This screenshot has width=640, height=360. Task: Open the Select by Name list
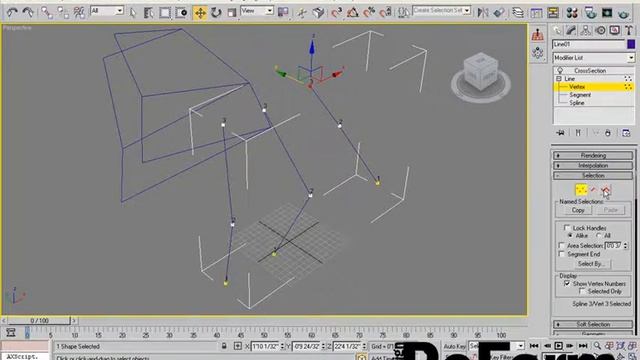[149, 13]
